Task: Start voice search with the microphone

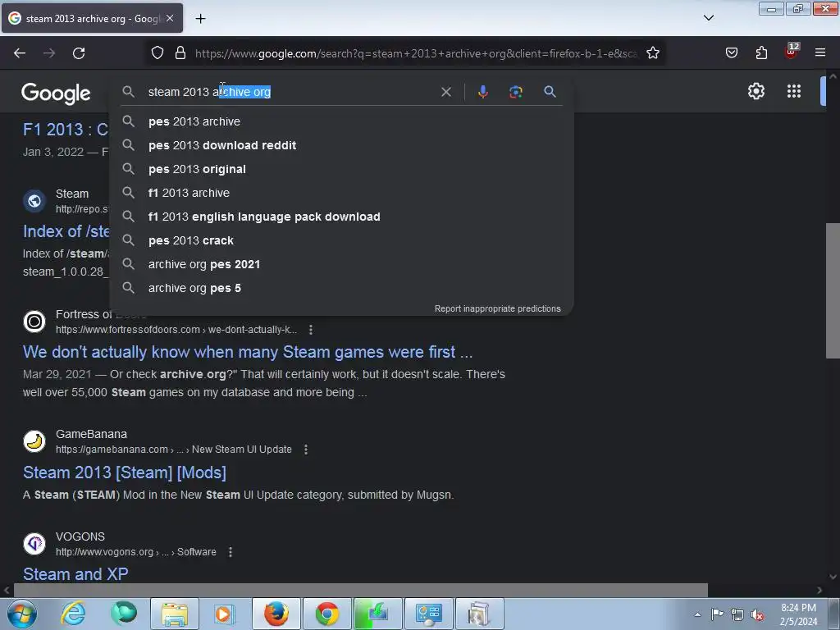Action: (x=482, y=92)
